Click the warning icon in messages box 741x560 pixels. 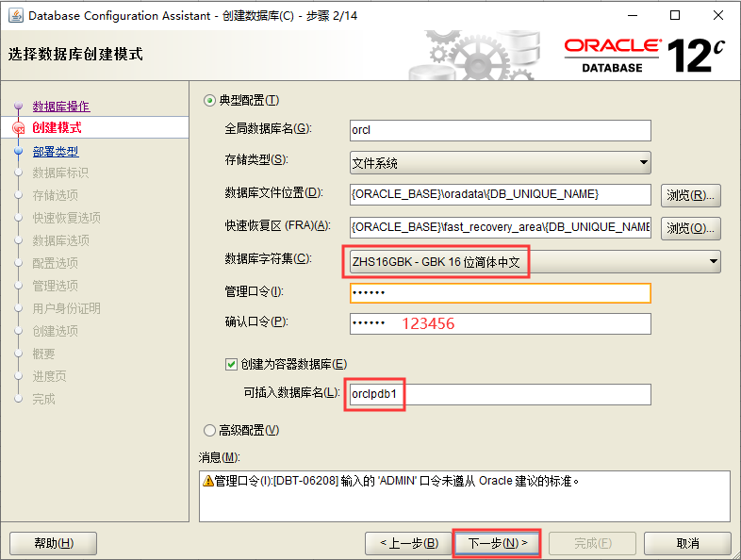click(x=208, y=481)
